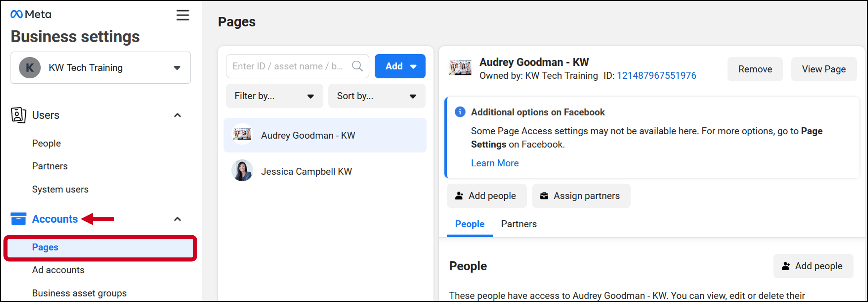
Task: Open the Add dropdown button
Action: [400, 66]
